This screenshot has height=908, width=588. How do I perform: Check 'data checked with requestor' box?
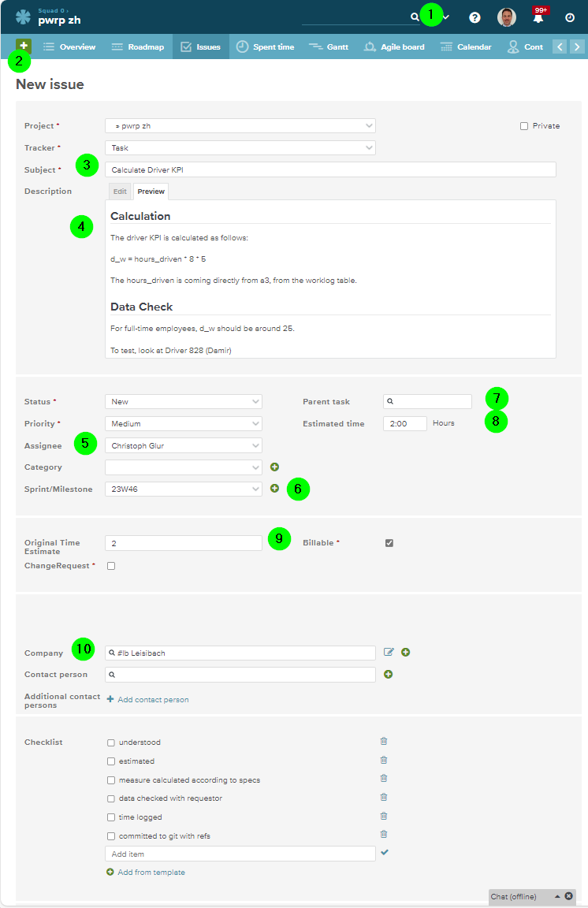click(111, 798)
